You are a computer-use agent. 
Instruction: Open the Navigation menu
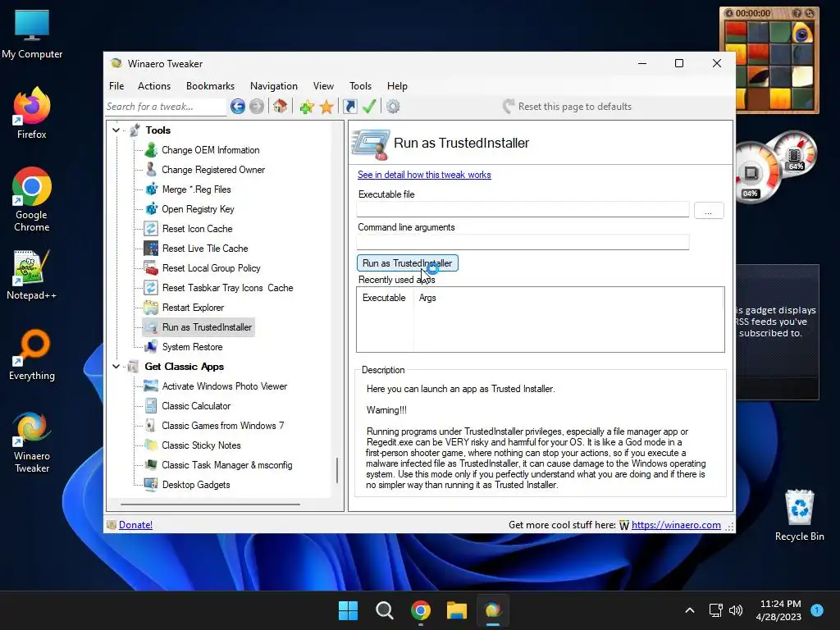tap(274, 85)
